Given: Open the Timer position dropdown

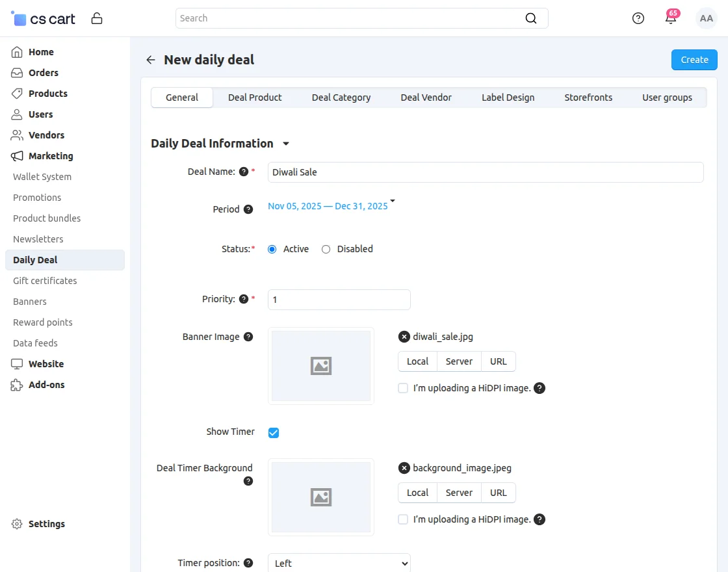Looking at the screenshot, I should point(339,563).
